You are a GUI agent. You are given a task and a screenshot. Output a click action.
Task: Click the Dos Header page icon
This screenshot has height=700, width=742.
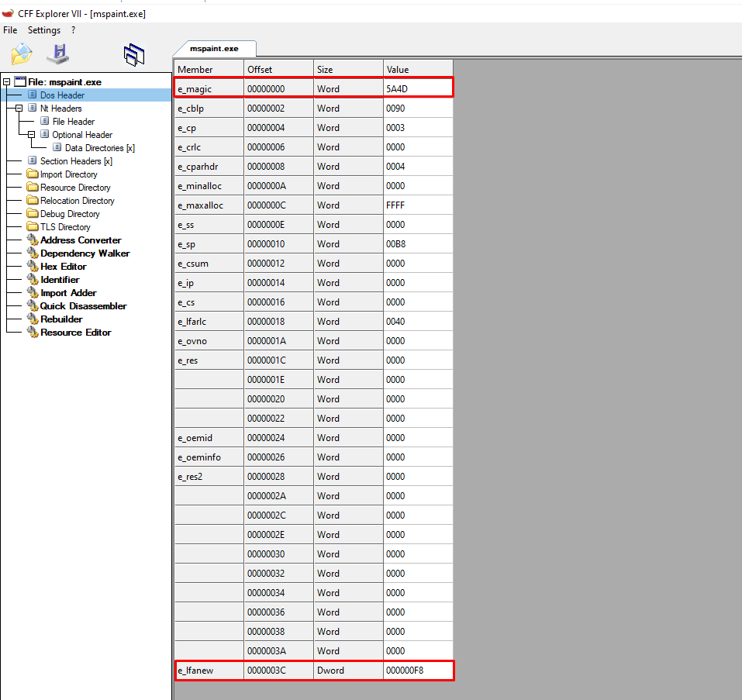[33, 95]
